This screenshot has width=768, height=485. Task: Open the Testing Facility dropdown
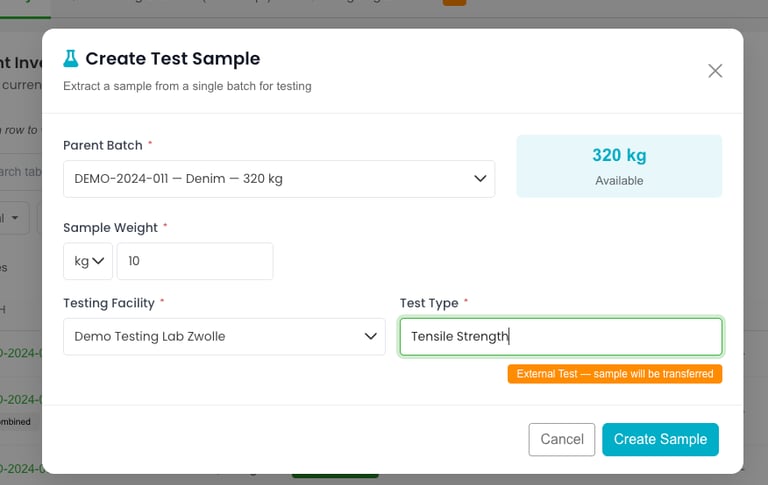pos(223,336)
